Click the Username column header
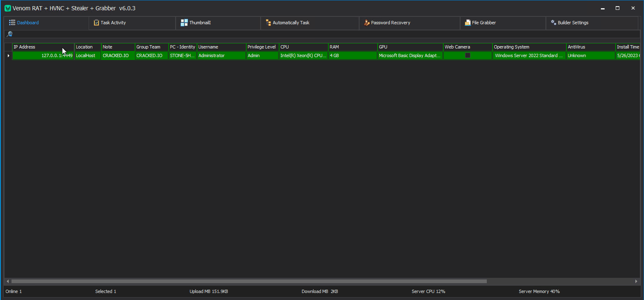This screenshot has height=300, width=644. pos(221,47)
